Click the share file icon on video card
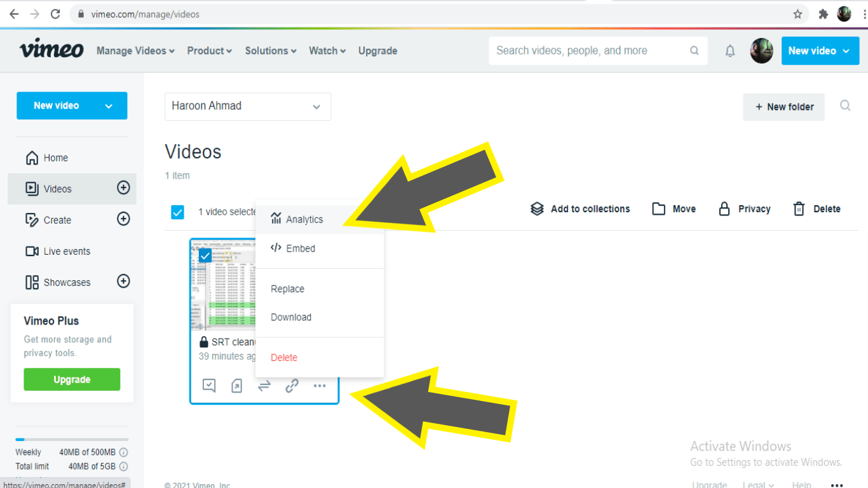 tap(236, 385)
